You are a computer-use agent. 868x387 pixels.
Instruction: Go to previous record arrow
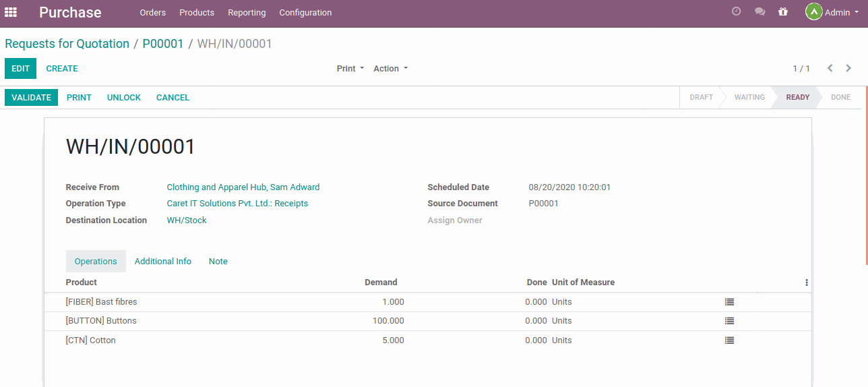[830, 68]
